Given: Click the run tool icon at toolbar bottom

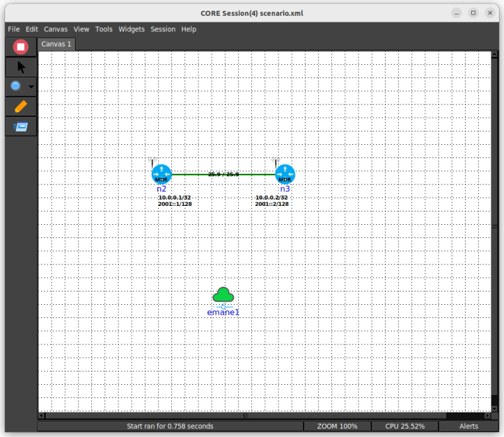Looking at the screenshot, I should coord(20,127).
